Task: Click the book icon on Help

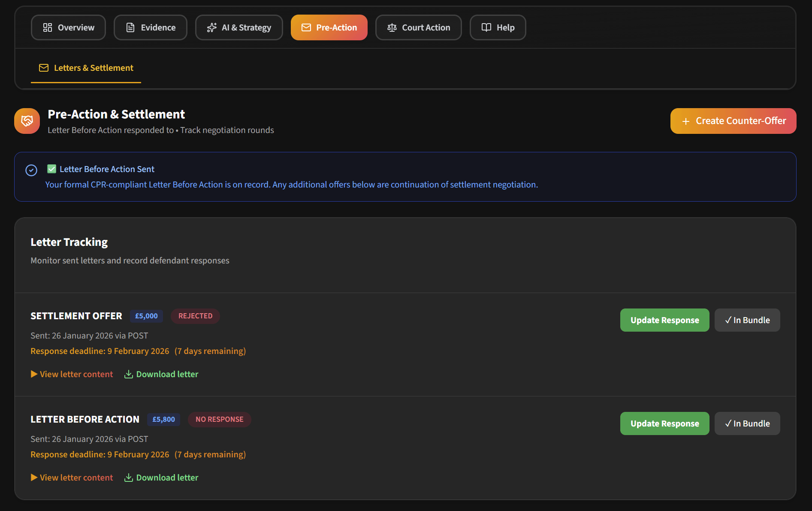Action: click(486, 27)
